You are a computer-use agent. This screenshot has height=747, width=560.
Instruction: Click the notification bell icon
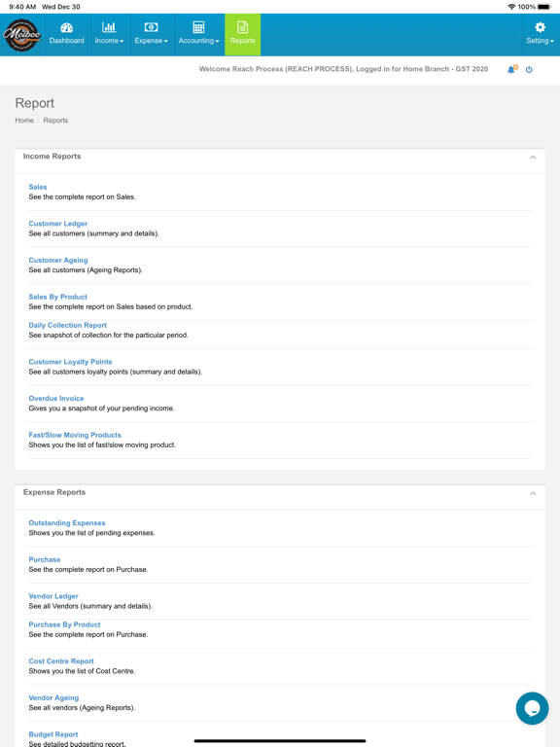[511, 70]
